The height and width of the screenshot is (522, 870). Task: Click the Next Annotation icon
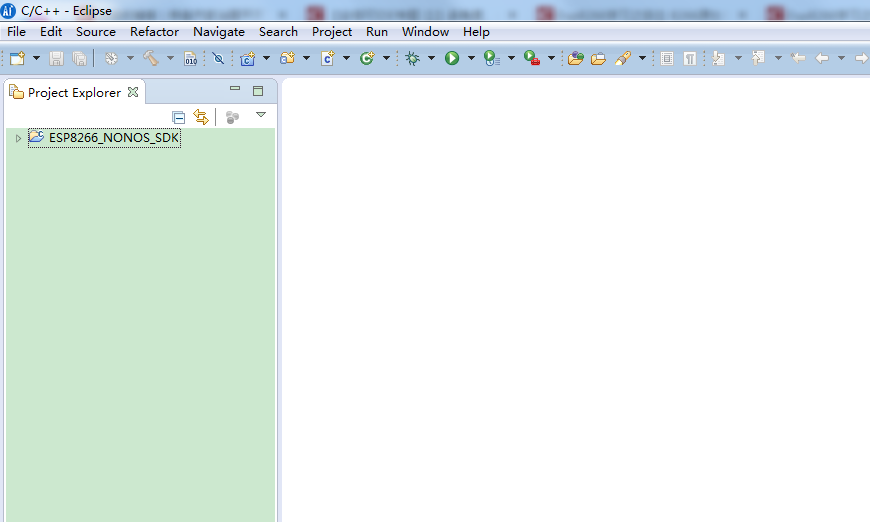coord(719,58)
